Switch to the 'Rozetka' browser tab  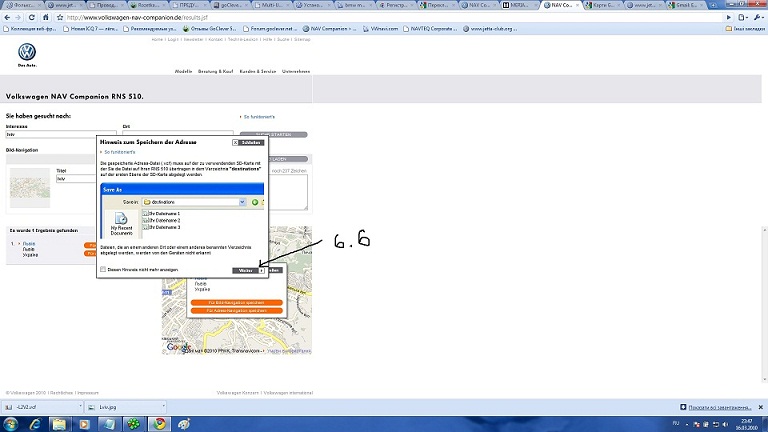(x=148, y=5)
